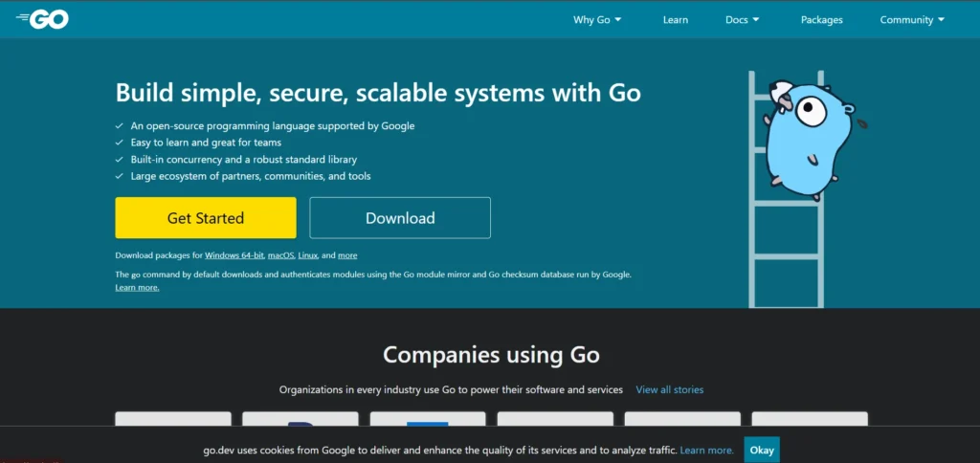Image resolution: width=980 pixels, height=463 pixels.
Task: Go to the Learn page from the navbar
Action: [x=675, y=20]
